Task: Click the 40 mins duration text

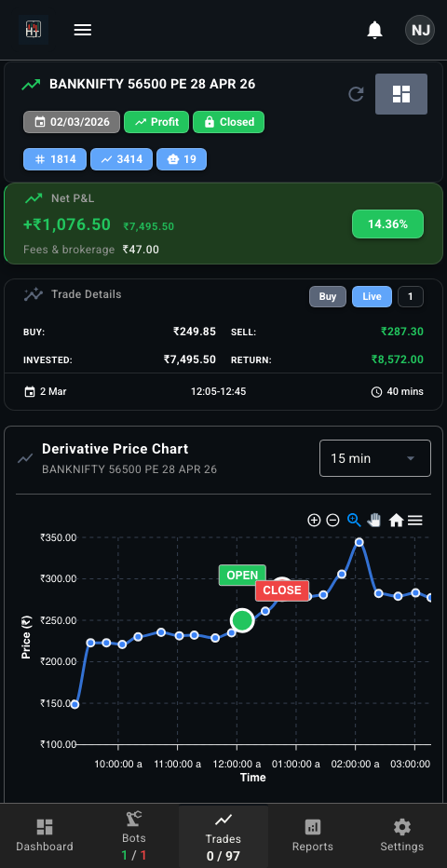Action: click(x=405, y=392)
